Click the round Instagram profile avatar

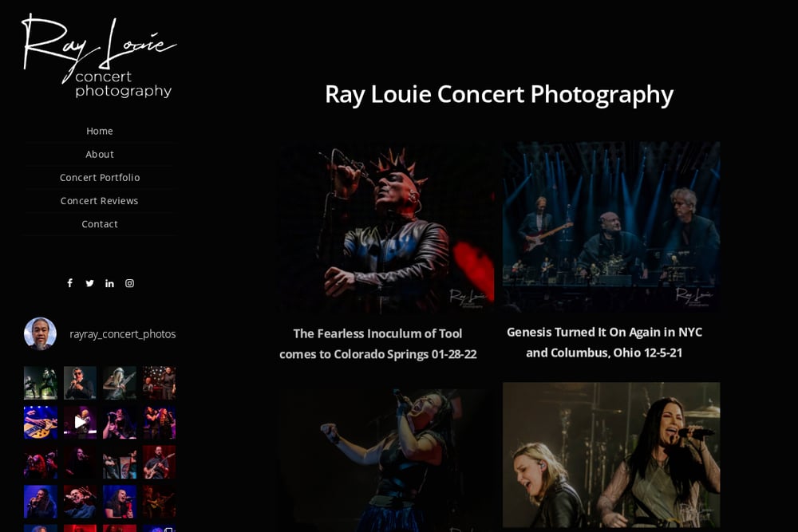coord(40,333)
